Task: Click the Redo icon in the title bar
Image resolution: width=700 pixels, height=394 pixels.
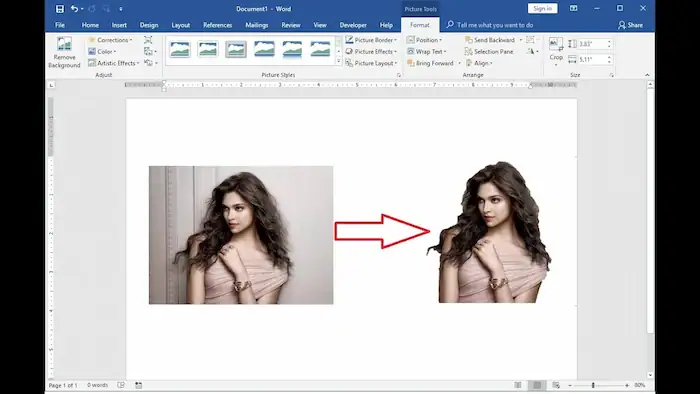Action: (92, 8)
